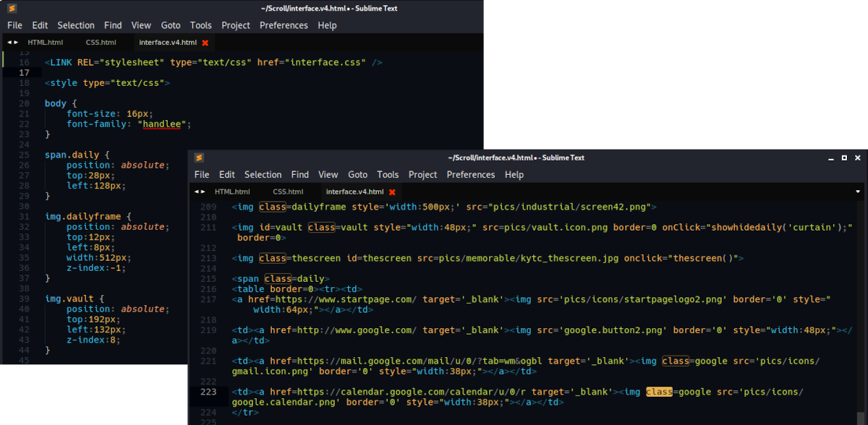Maximize the front Sublime Text window
The image size is (868, 425).
point(843,158)
